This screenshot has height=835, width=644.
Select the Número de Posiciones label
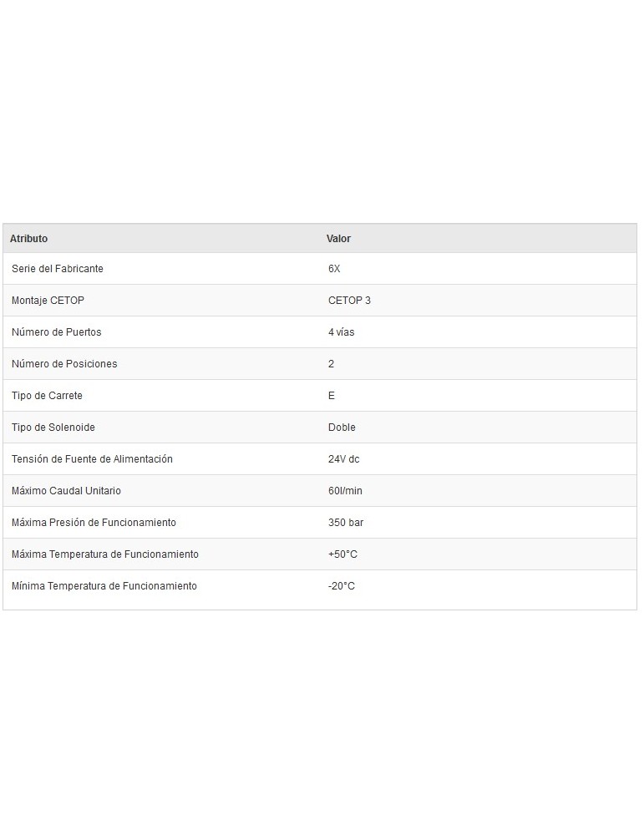click(x=64, y=364)
